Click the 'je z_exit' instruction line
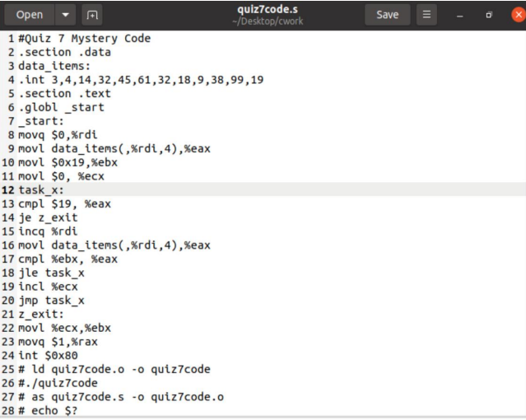The width and height of the screenshot is (526, 420). 48,217
